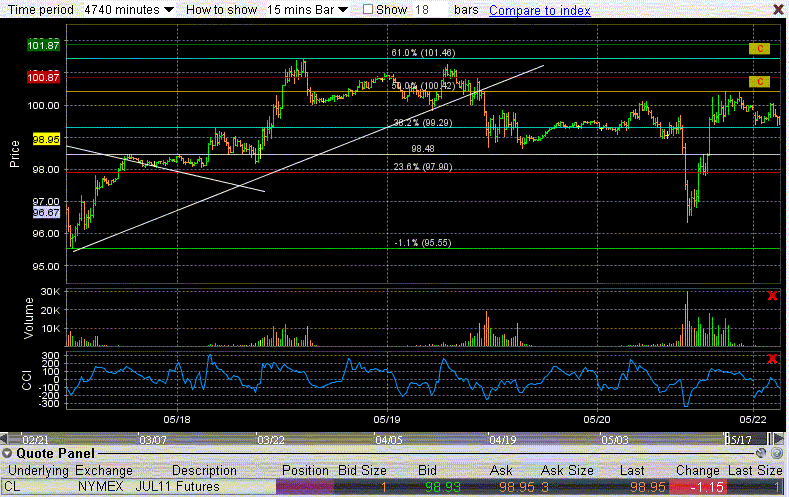Screen dimensions: 789x497
Task: Jump to the 04/05 timeline marker
Action: pos(388,440)
